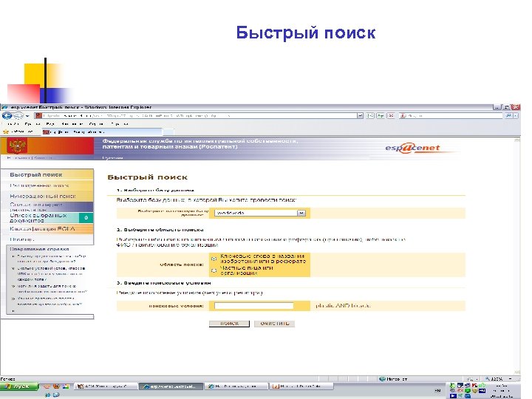Click the Очистить button
Image resolution: width=532 pixels, height=399 pixels.
click(274, 324)
